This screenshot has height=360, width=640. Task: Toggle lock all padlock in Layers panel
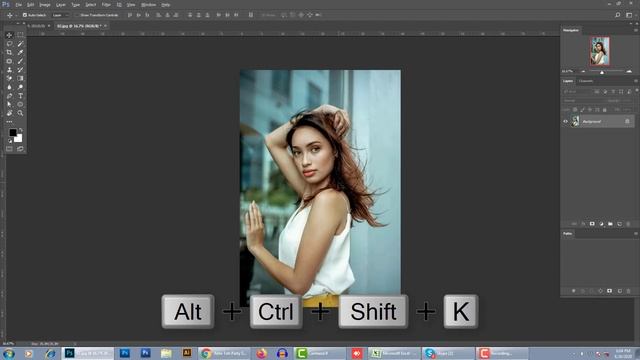tap(604, 109)
